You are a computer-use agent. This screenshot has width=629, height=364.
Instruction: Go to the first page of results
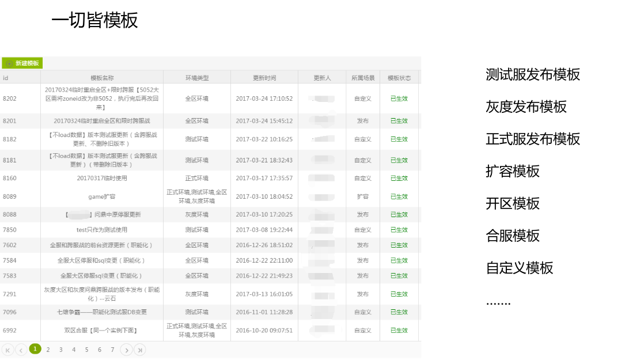pyautogui.click(x=8, y=350)
